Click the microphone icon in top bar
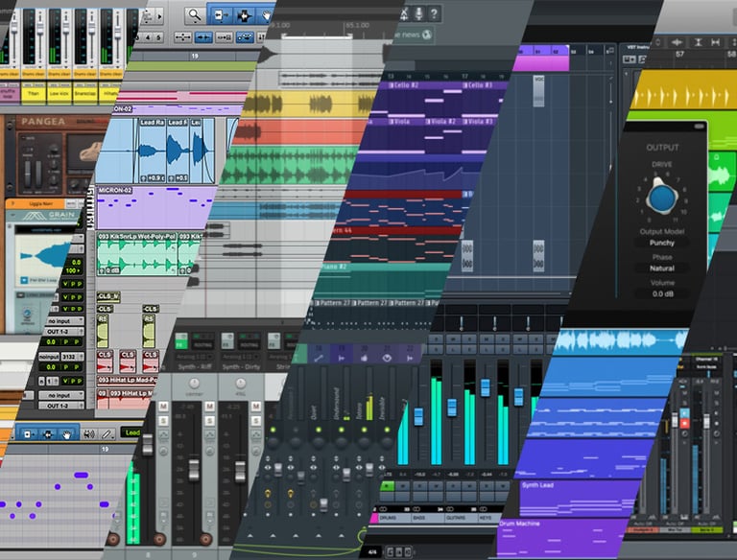Viewport: 737px width, 560px height. 418,13
